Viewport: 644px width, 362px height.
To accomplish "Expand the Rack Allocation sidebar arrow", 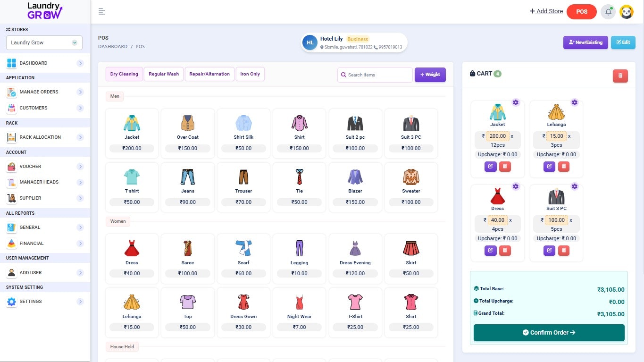I will coord(80,137).
